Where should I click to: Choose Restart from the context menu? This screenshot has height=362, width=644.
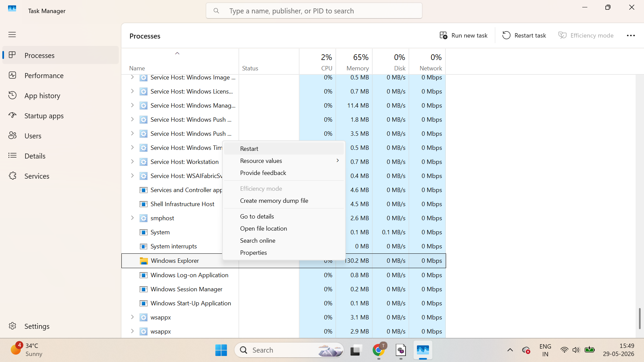[284, 148]
